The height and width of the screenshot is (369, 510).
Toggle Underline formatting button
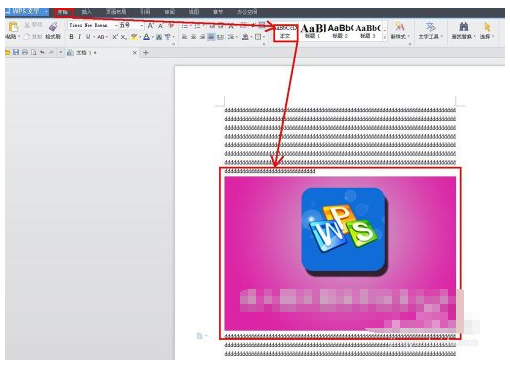click(x=88, y=37)
